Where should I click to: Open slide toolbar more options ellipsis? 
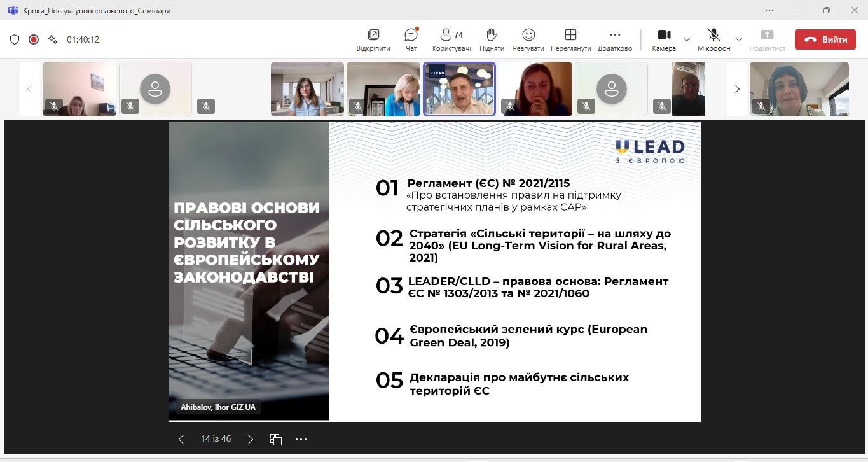(x=301, y=439)
